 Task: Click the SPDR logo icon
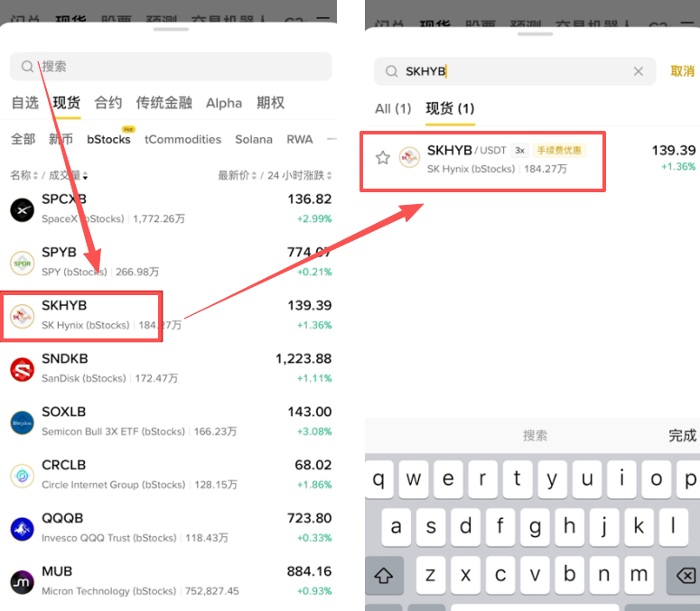point(23,264)
